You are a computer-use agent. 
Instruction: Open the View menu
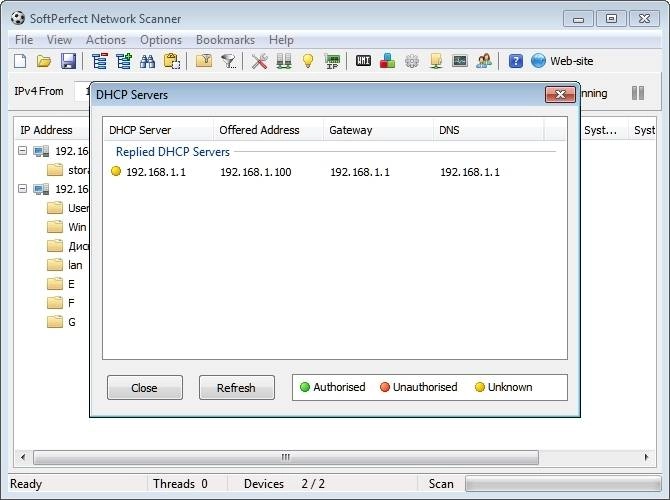pos(59,40)
